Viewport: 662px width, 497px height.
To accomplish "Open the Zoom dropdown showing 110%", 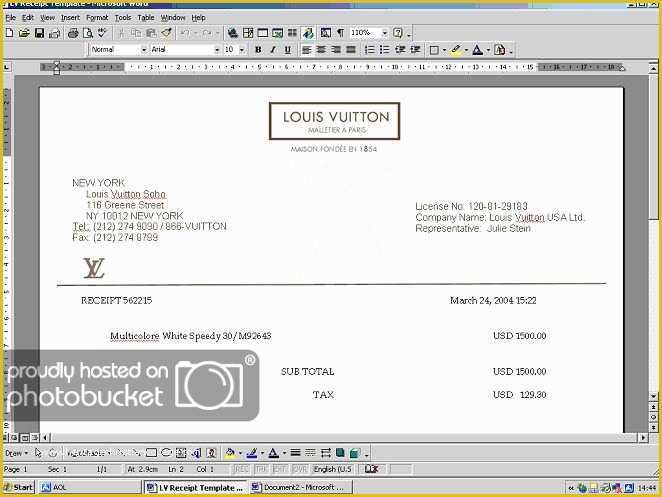I will pos(385,33).
